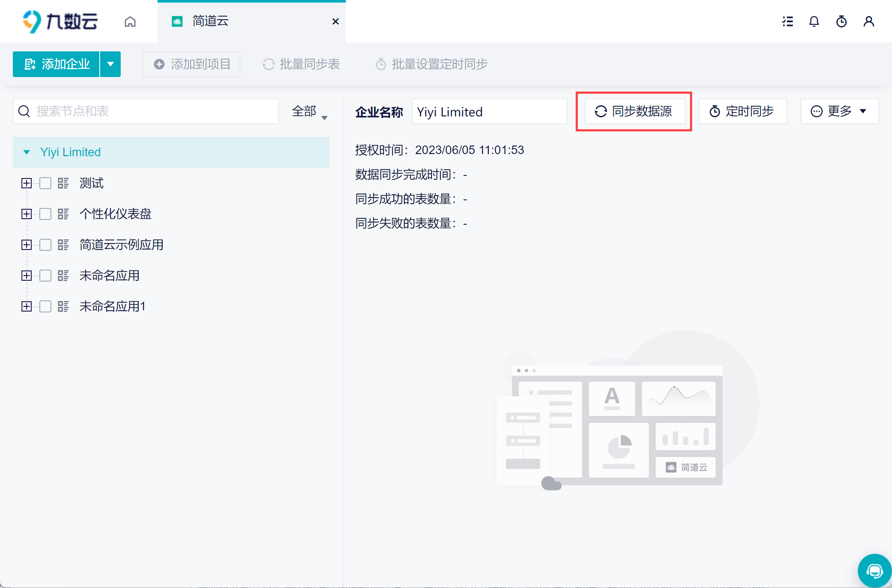Collapse the Yiyi Limited enterprise node

point(27,152)
